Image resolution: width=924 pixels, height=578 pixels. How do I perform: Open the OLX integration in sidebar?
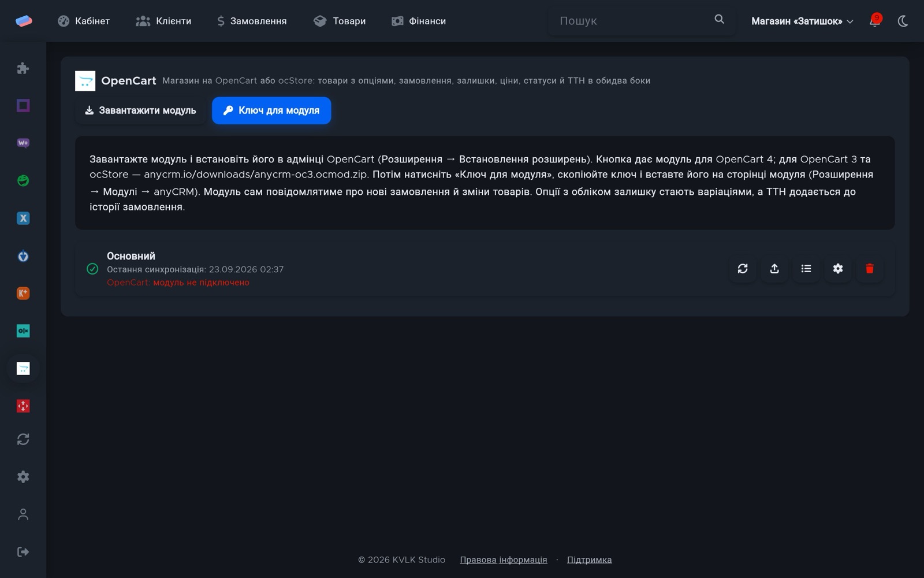23,331
